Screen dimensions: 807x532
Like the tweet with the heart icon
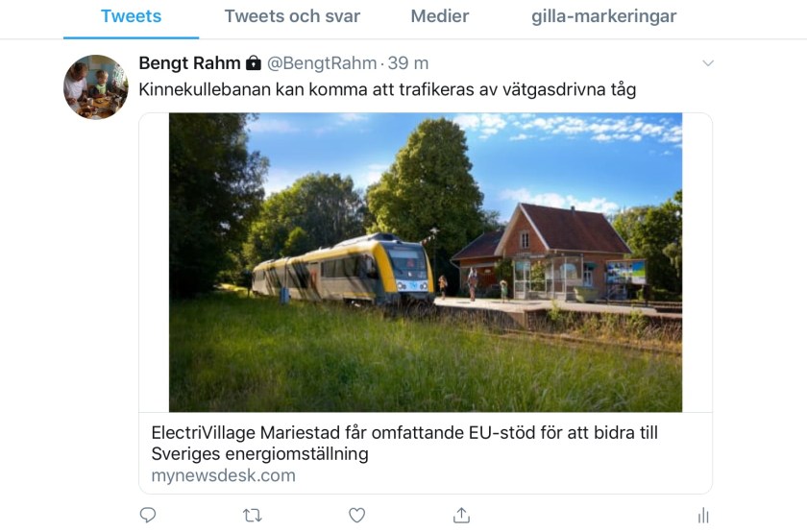click(x=356, y=516)
